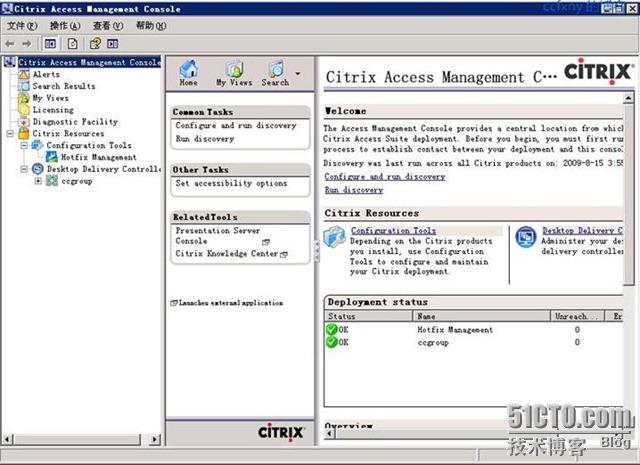Click the Back arrow in the toolbar
Image resolution: width=640 pixels, height=465 pixels.
(x=10, y=43)
